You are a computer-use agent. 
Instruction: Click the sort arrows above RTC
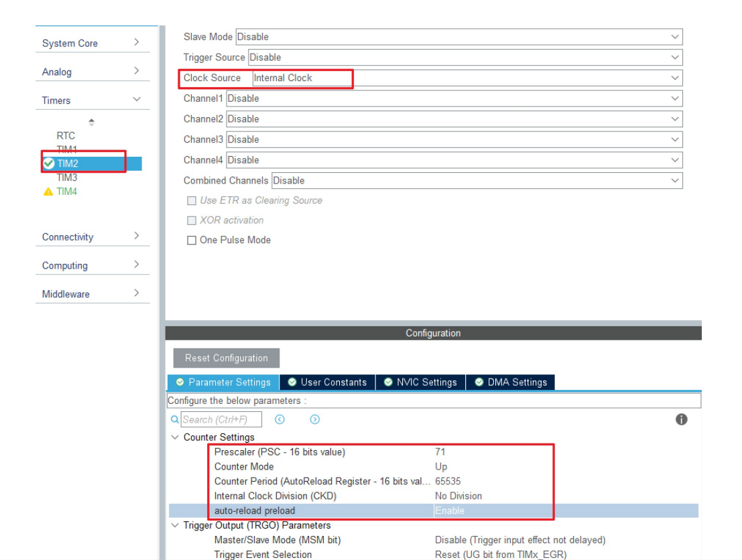click(91, 122)
